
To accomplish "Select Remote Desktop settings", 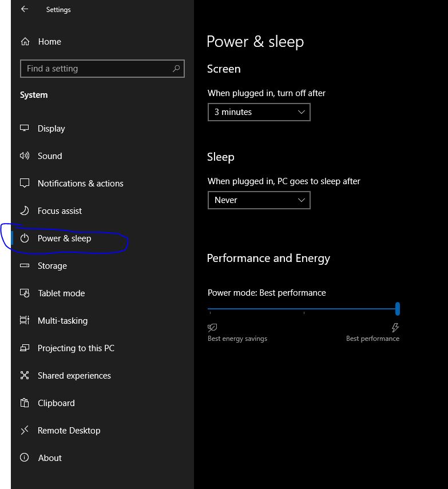I will pos(69,431).
